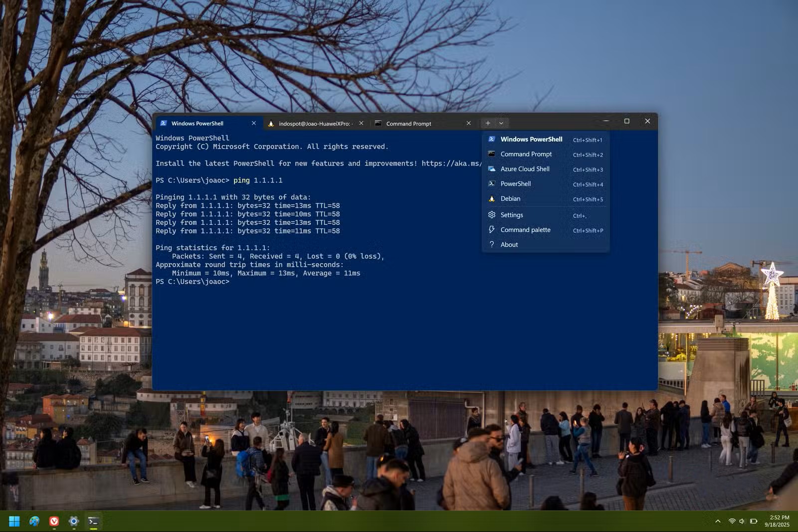Screen dimensions: 798x532
Task: Launch PowerShell from the profile menu
Action: tap(516, 183)
